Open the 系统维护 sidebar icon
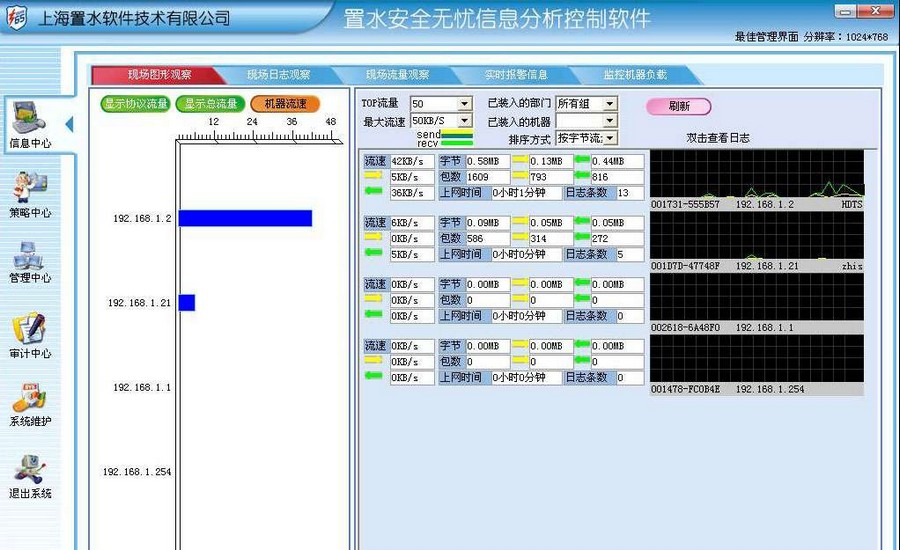This screenshot has height=550, width=900. (x=29, y=405)
